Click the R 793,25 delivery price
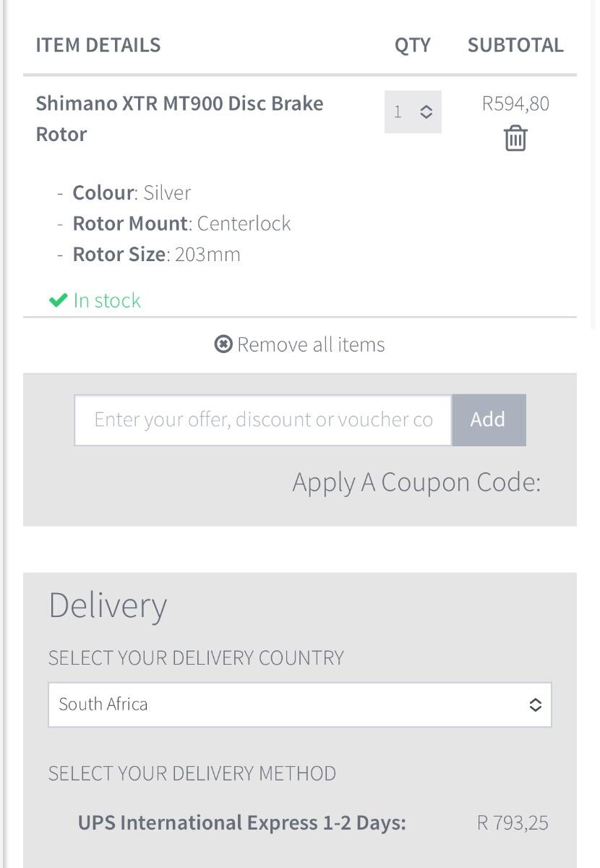This screenshot has width=600, height=868. [x=513, y=823]
